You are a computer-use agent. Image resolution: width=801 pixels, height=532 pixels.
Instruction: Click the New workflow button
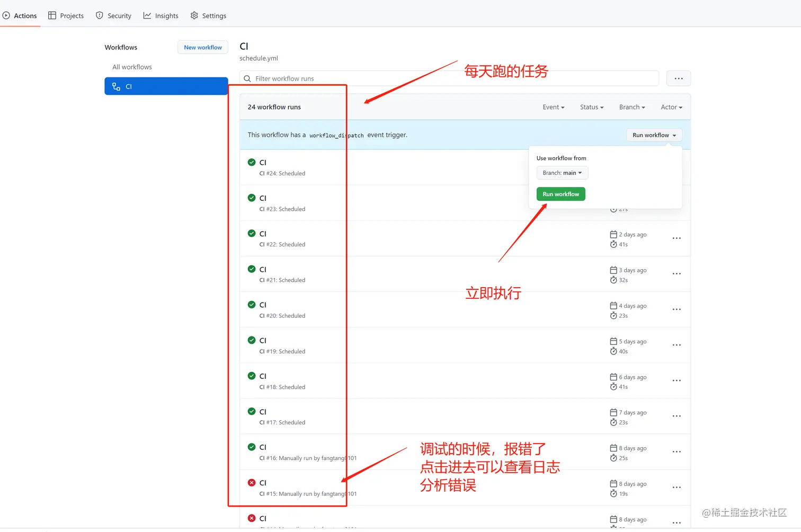203,47
